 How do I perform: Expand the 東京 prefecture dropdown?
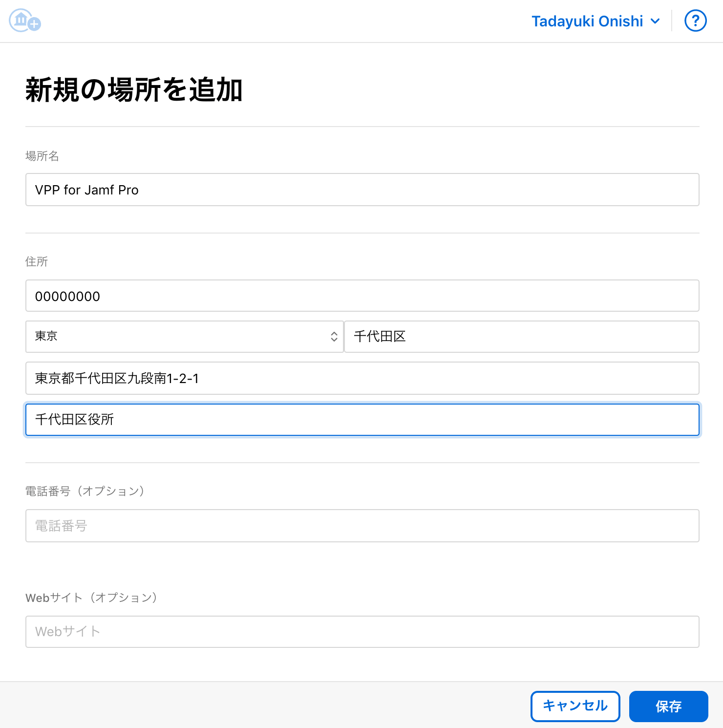click(185, 337)
